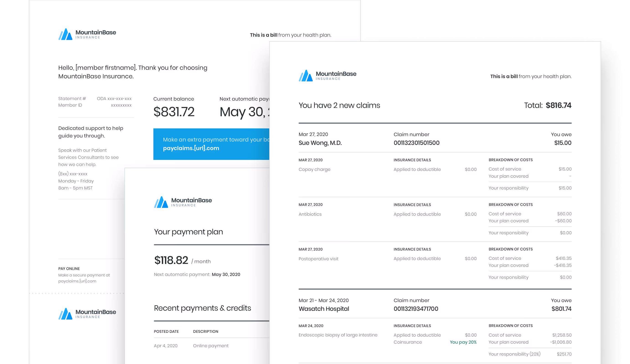Click the (8xx) xxx-xxxx phone number
This screenshot has width=630, height=364.
point(73,174)
